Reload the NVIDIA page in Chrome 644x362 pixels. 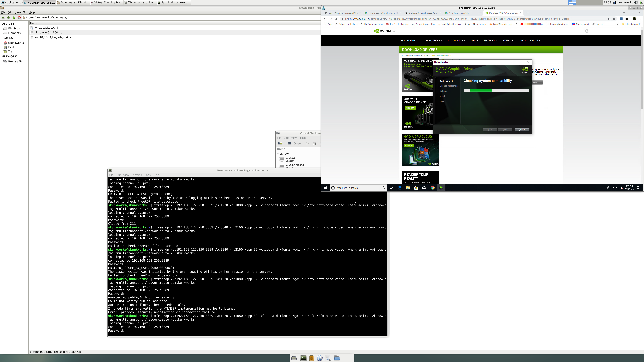[336, 19]
